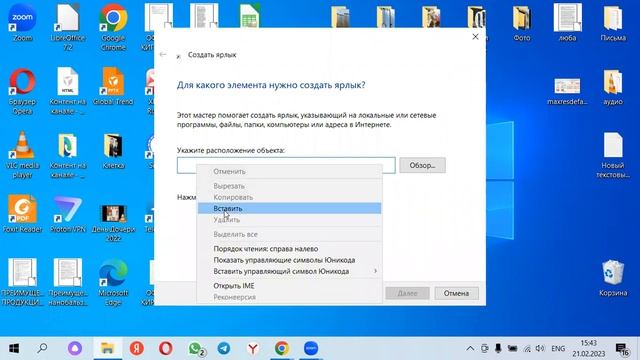Switch to Zoom in the taskbar

pos(311,349)
